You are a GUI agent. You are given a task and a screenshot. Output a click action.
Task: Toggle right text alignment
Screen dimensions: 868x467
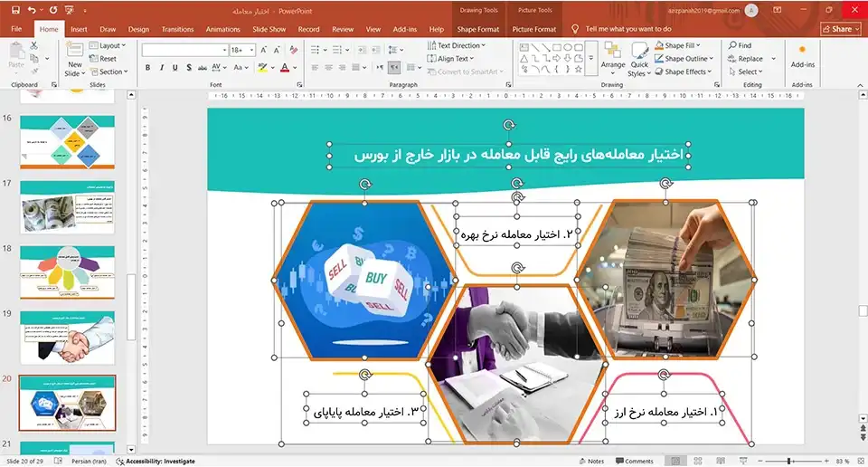point(342,68)
